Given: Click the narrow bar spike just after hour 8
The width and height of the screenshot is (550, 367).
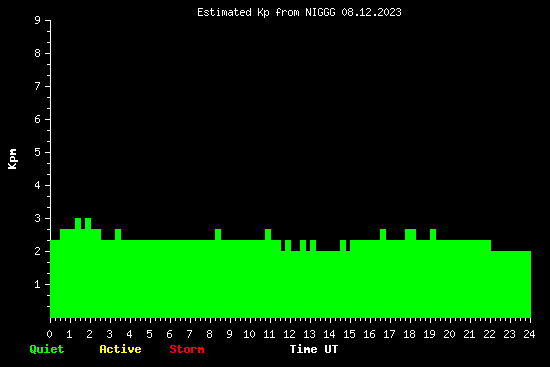Looking at the screenshot, I should pos(218,234).
